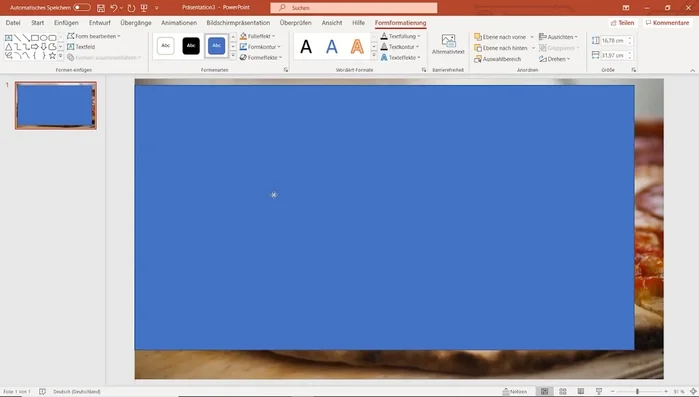Expand the WordArt styles gallery
The image size is (699, 397).
click(374, 56)
